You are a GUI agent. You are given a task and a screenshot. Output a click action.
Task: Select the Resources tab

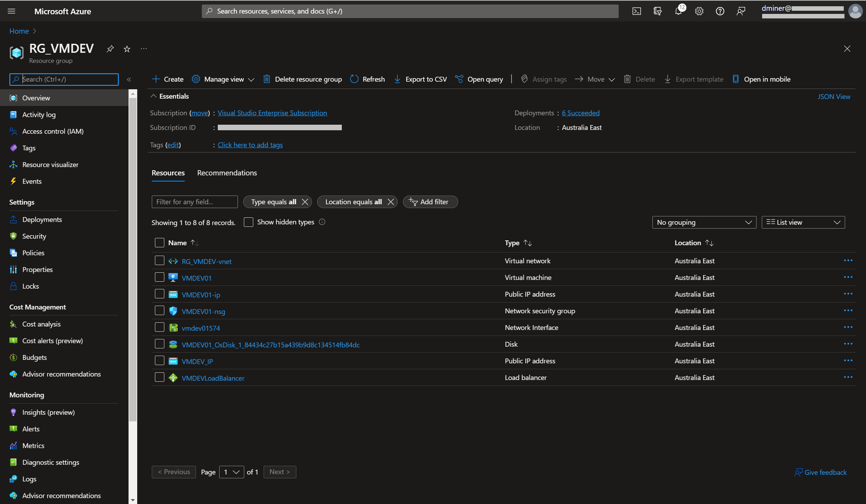tap(168, 173)
